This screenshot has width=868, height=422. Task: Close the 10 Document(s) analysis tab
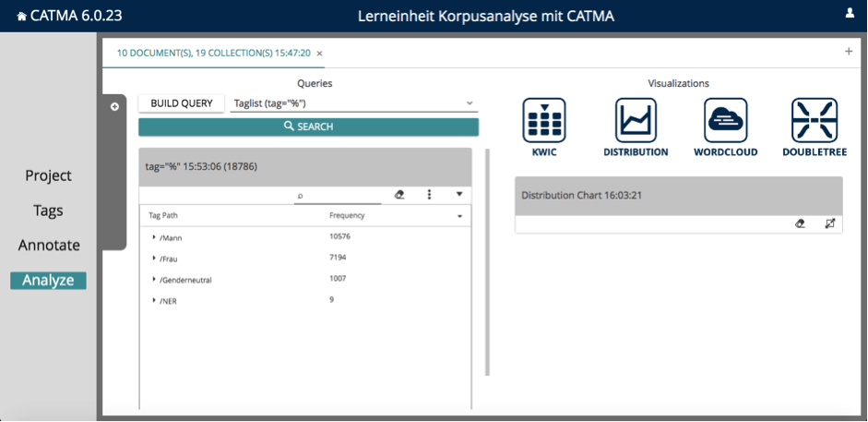pyautogui.click(x=319, y=54)
